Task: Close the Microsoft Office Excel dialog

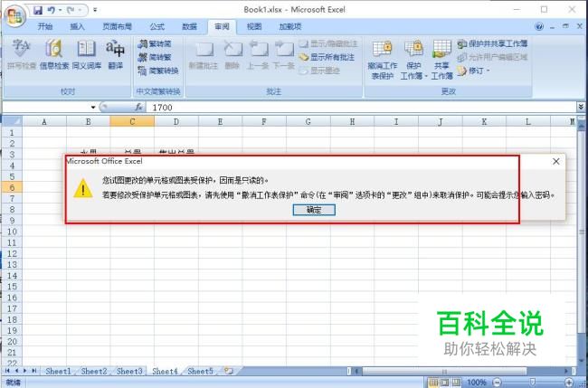Action: pyautogui.click(x=556, y=161)
